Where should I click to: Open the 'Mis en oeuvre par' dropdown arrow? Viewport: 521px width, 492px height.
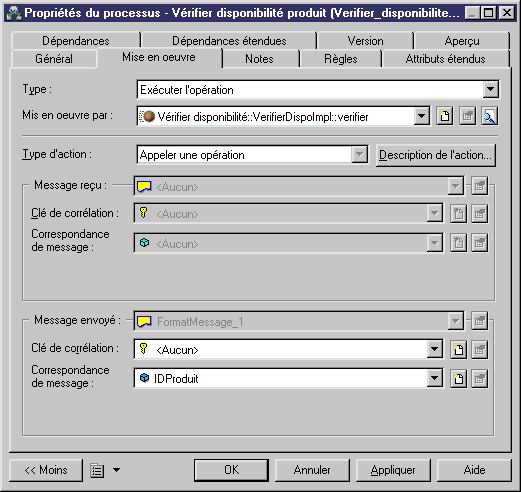(x=421, y=116)
